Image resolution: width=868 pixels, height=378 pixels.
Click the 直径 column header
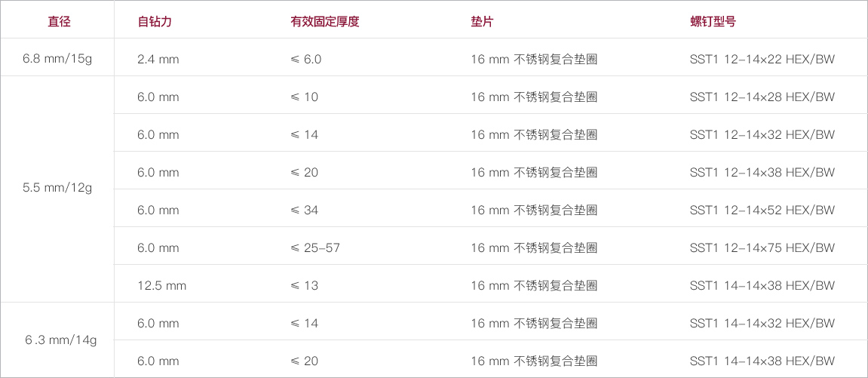point(60,22)
